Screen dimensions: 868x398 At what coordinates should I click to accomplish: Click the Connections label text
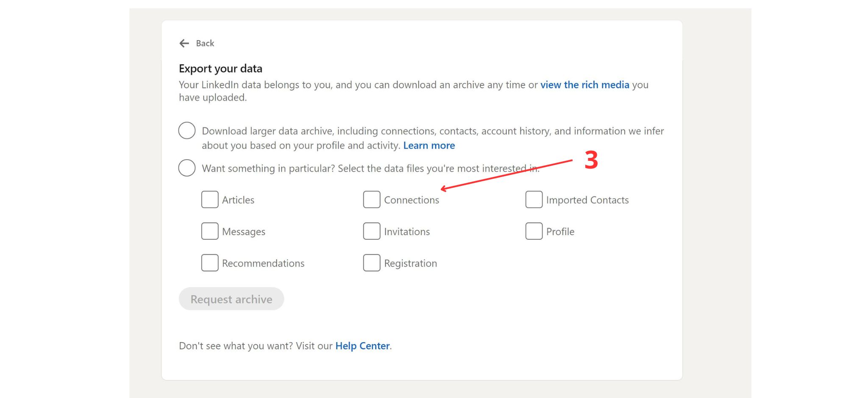point(412,200)
